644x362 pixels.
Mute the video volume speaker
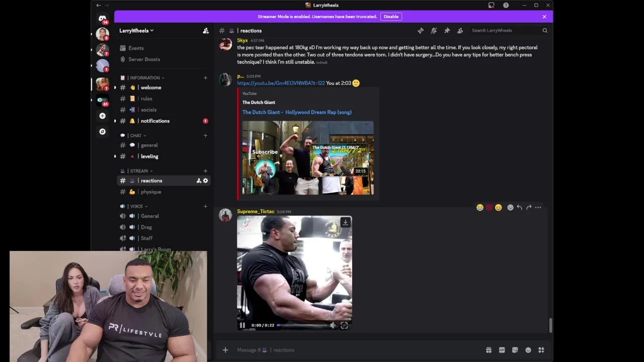tap(333, 325)
